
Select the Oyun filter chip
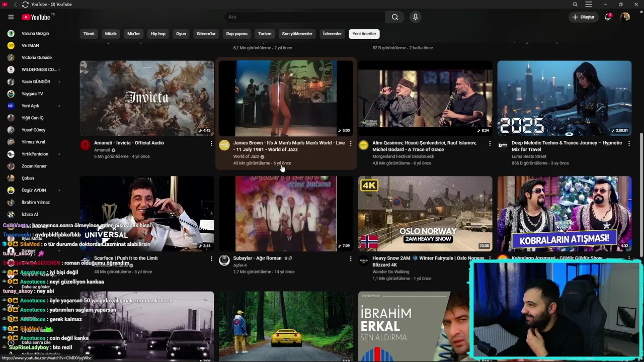pyautogui.click(x=181, y=34)
